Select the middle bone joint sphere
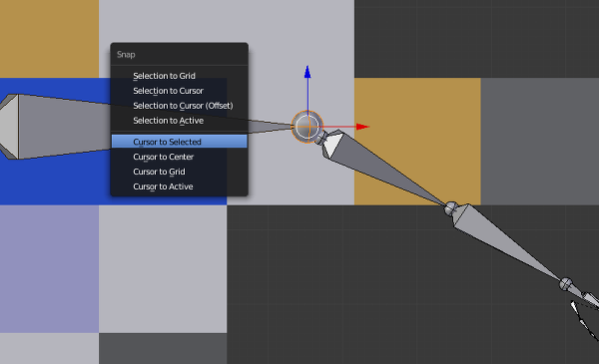The image size is (599, 364). (451, 208)
